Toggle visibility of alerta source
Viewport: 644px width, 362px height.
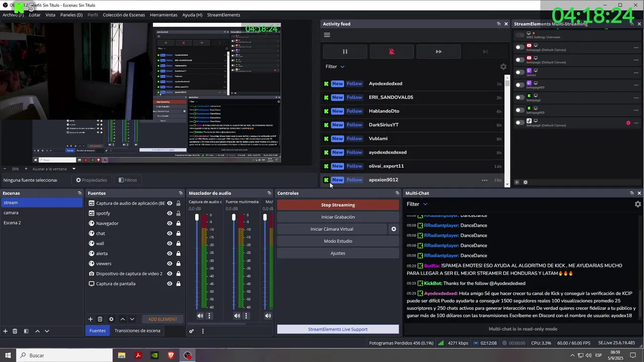tap(170, 253)
